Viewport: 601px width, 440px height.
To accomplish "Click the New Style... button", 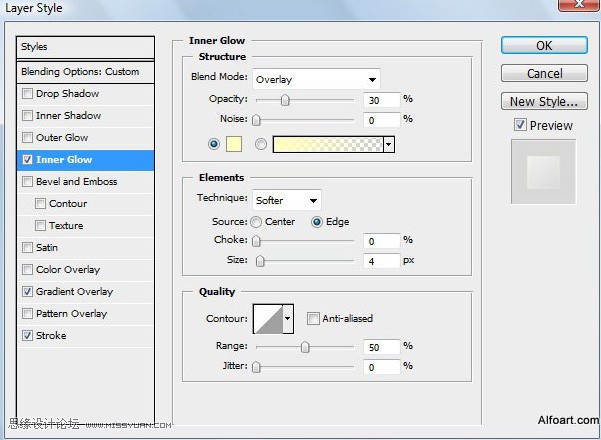I will [544, 102].
